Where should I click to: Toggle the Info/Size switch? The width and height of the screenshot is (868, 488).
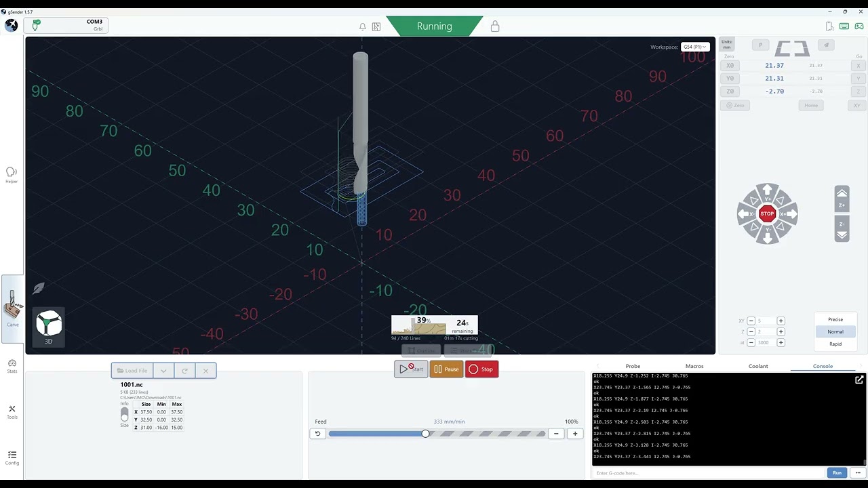point(124,414)
